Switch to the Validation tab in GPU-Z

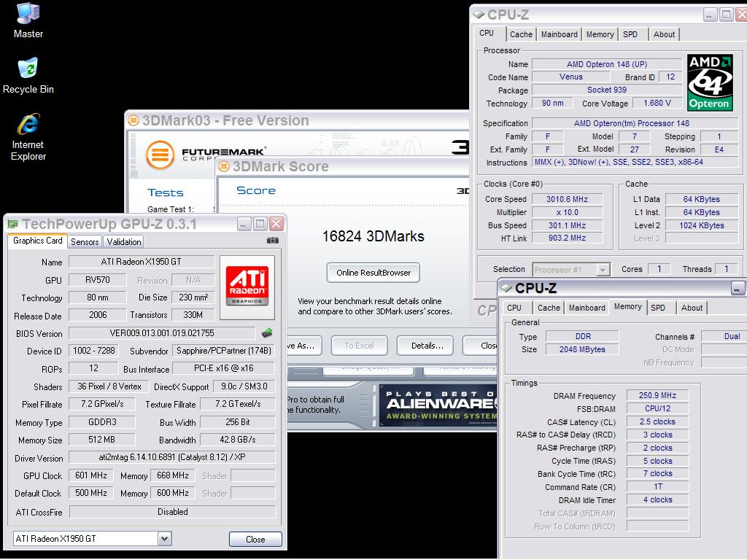click(124, 242)
